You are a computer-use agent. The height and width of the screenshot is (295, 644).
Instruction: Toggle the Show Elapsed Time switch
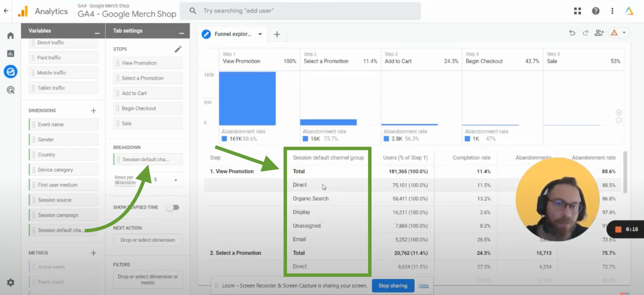click(x=173, y=207)
